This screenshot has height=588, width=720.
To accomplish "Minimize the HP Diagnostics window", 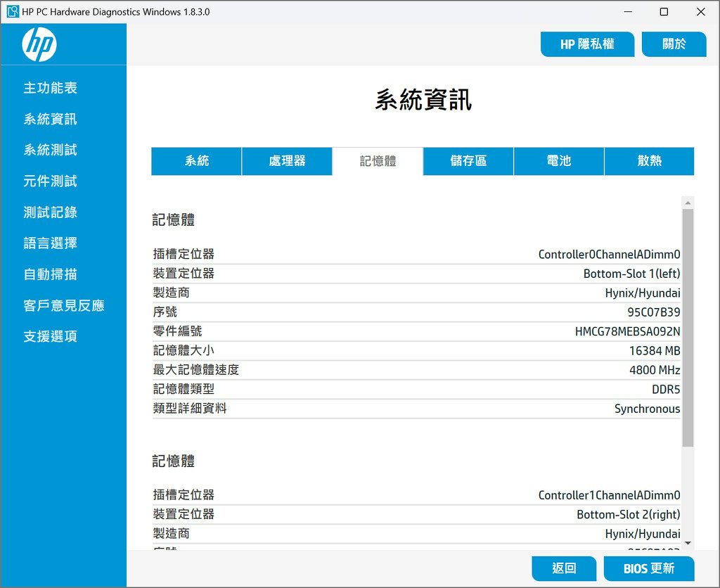I will pos(628,11).
